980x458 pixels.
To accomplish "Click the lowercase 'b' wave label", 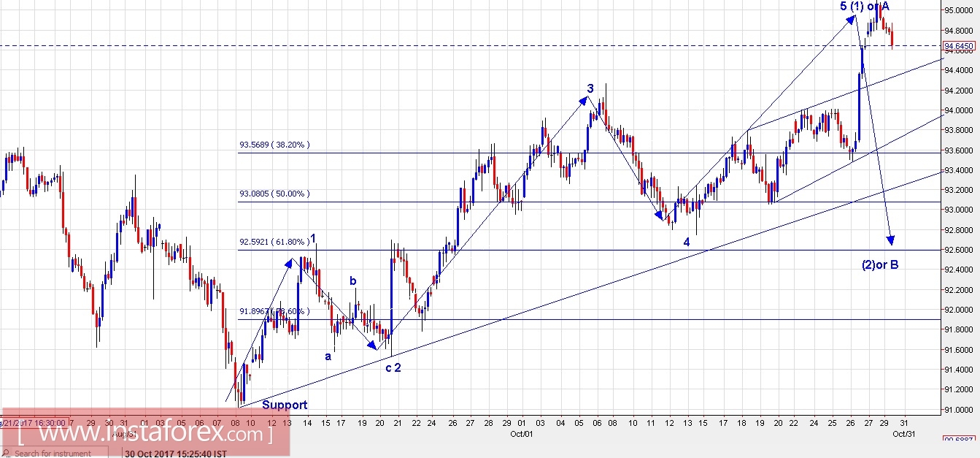I will (x=352, y=280).
